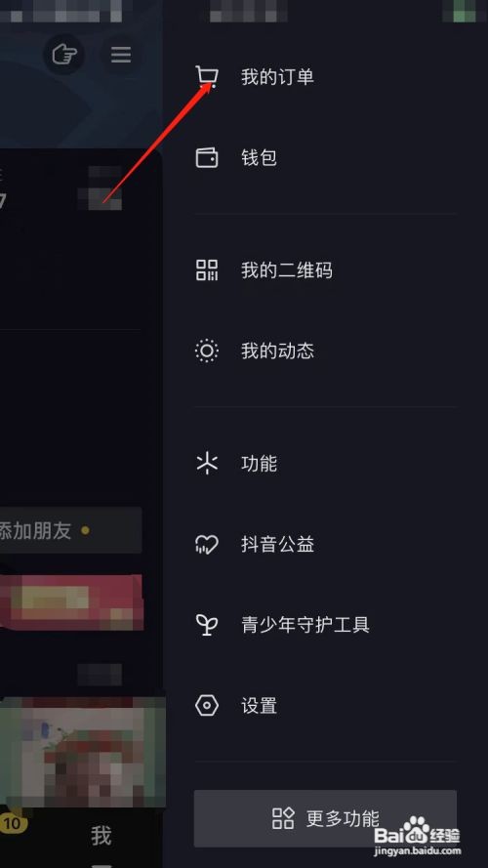Select the 功能 spark icon

pyautogui.click(x=207, y=464)
